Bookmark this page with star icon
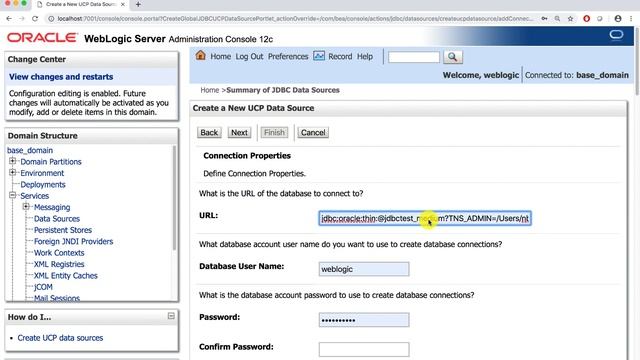640x360 pixels. (x=570, y=18)
